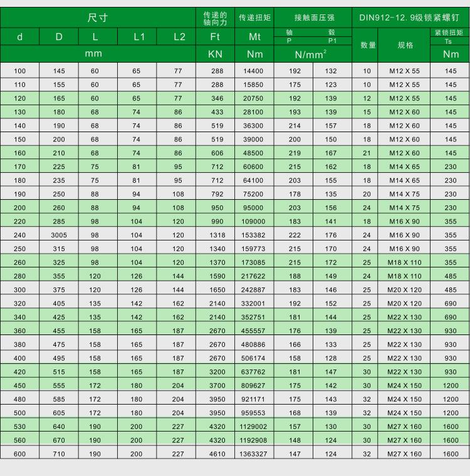This screenshot has width=470, height=476.
Task: Select the 紧锁扭矩 header label
Action: pyautogui.click(x=449, y=33)
